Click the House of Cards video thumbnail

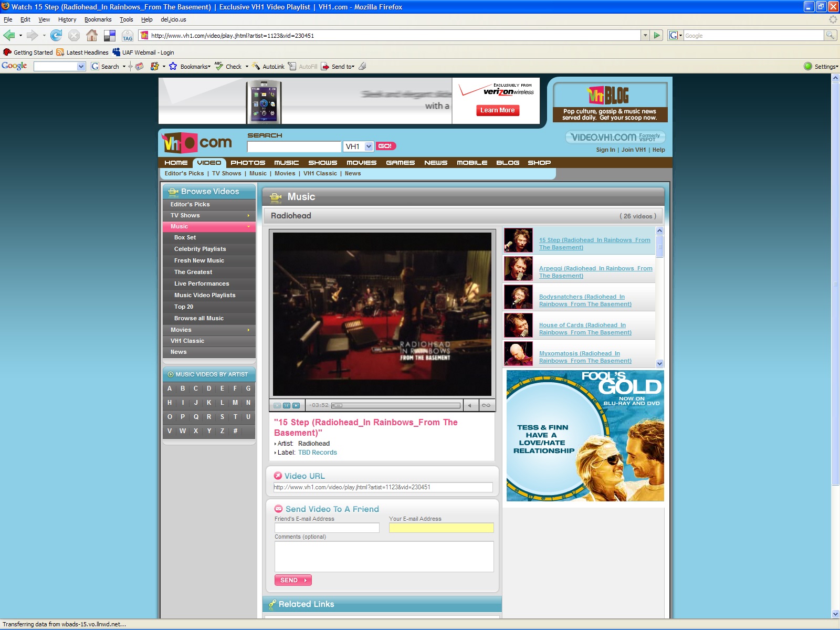pyautogui.click(x=518, y=325)
